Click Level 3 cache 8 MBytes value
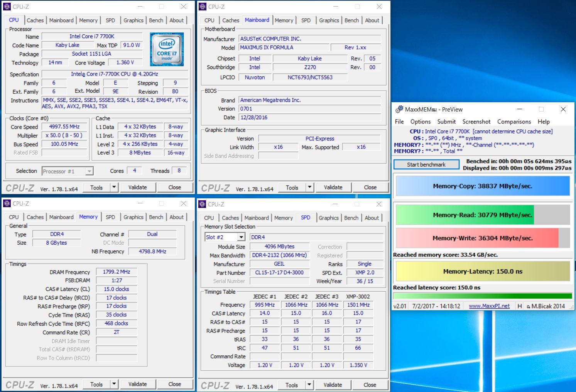The image size is (576, 392). [x=140, y=153]
